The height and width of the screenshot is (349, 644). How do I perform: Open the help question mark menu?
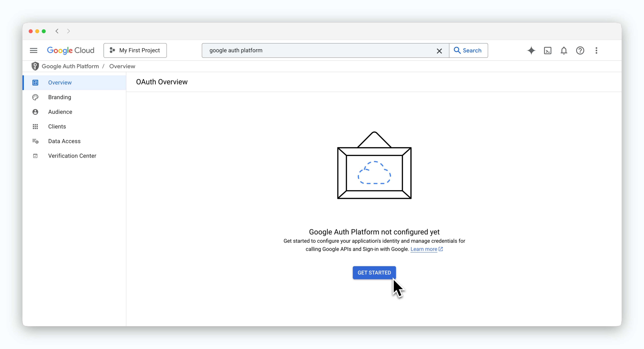(x=580, y=51)
